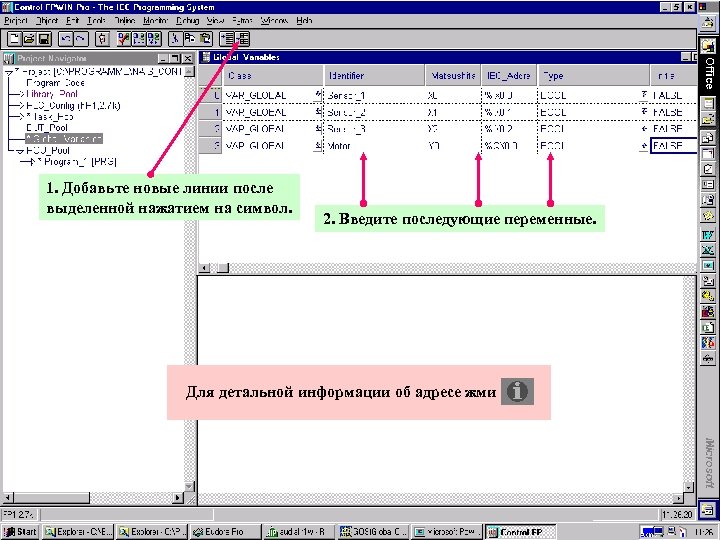The height and width of the screenshot is (540, 720).
Task: Click the Motor identifier cell
Action: 374,146
